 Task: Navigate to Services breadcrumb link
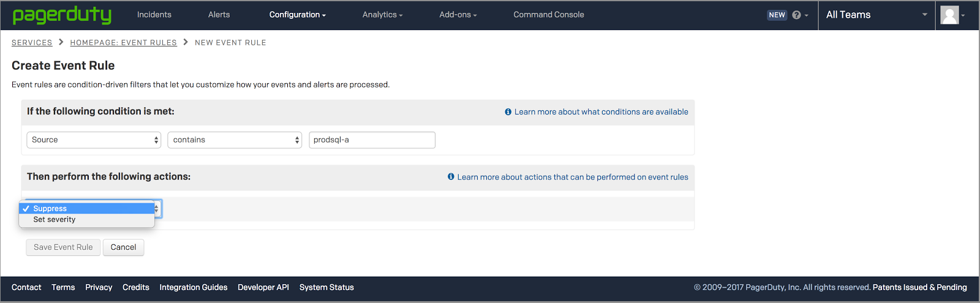tap(32, 43)
